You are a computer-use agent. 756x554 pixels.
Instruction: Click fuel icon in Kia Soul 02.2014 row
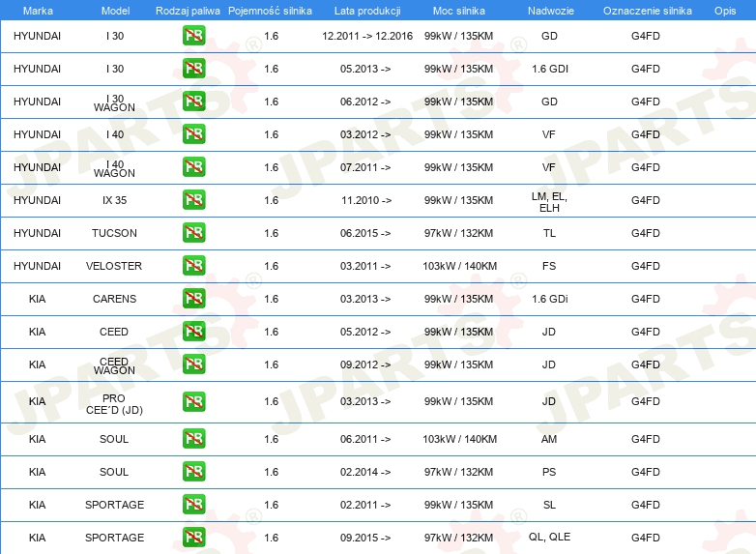point(193,471)
